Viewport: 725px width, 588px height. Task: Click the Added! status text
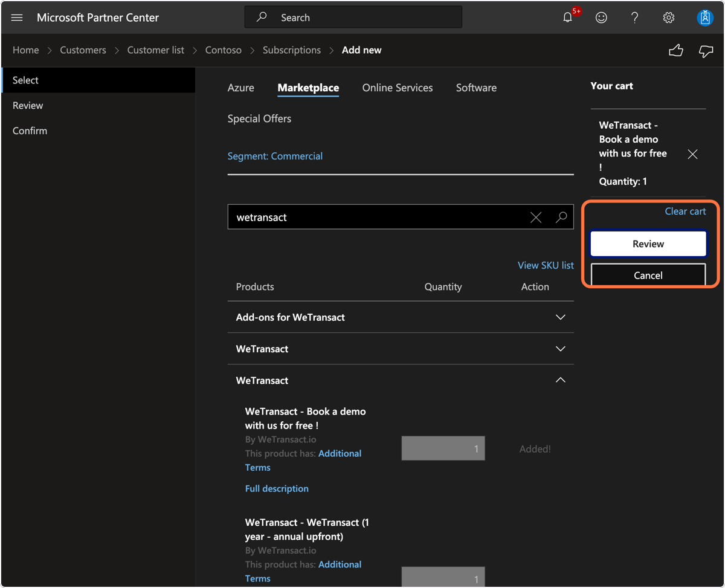coord(535,449)
